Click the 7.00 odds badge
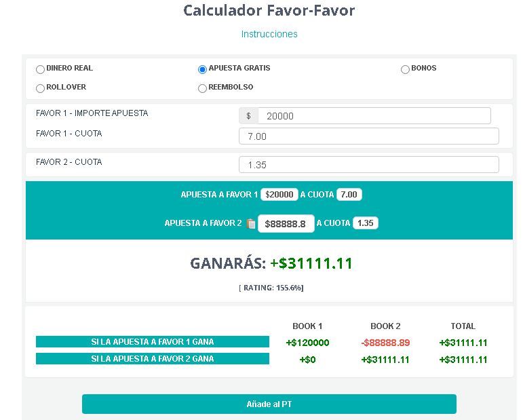 (349, 195)
